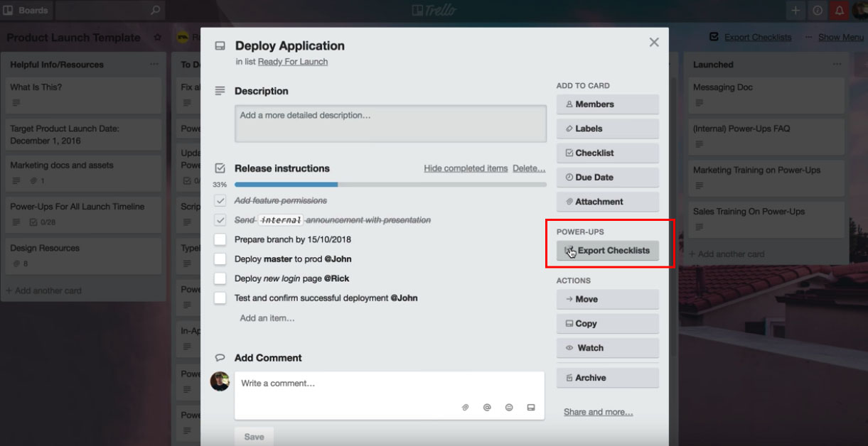Open 'Marketing Training on Power-Ups' card
Image resolution: width=868 pixels, height=446 pixels.
pos(766,177)
